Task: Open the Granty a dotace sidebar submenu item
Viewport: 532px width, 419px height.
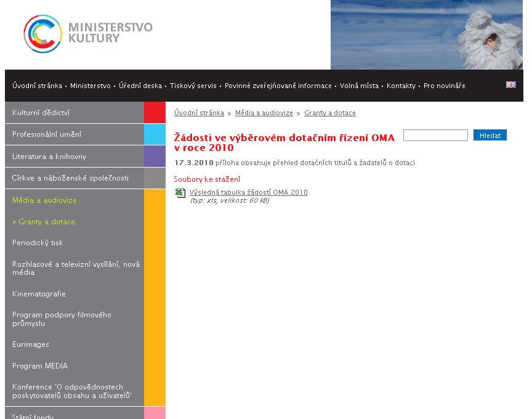Action: (x=44, y=222)
